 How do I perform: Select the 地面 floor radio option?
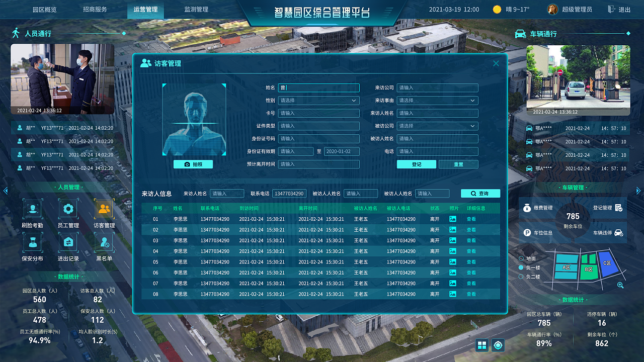tap(521, 258)
